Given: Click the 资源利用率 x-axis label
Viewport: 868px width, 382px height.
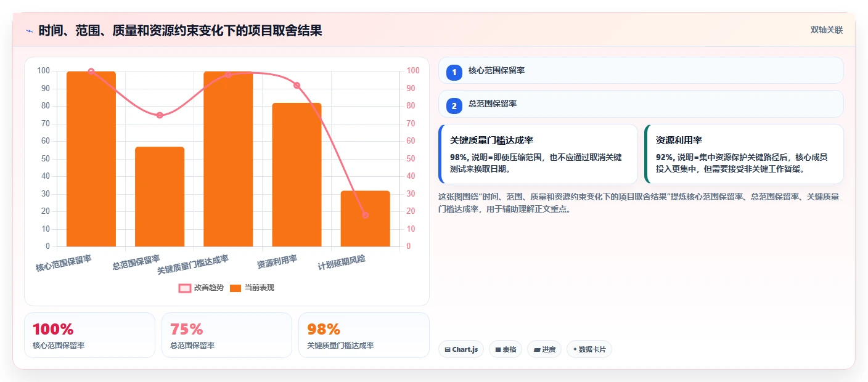Looking at the screenshot, I should [x=277, y=262].
